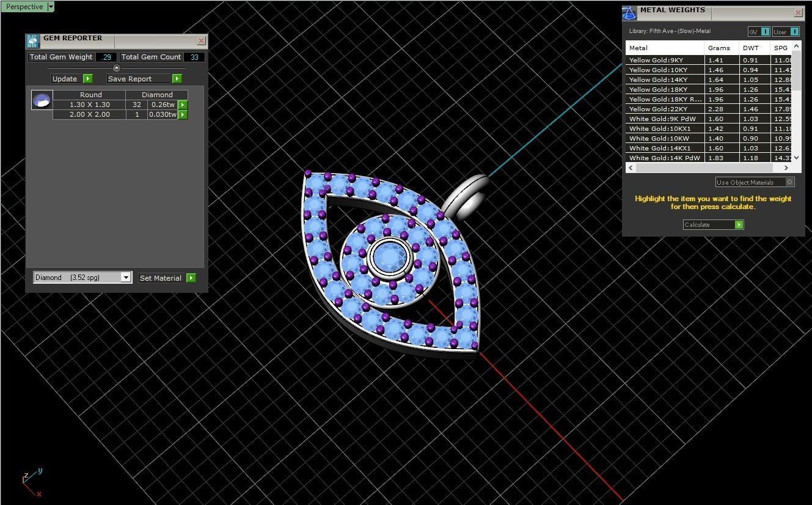Click the SPG column header
The height and width of the screenshot is (505, 812).
coord(781,48)
